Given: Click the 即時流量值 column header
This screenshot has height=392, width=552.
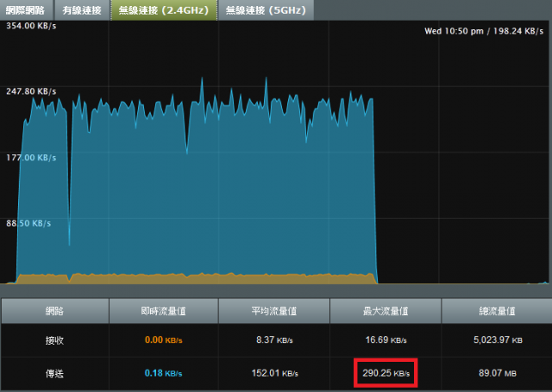Looking at the screenshot, I should (163, 311).
